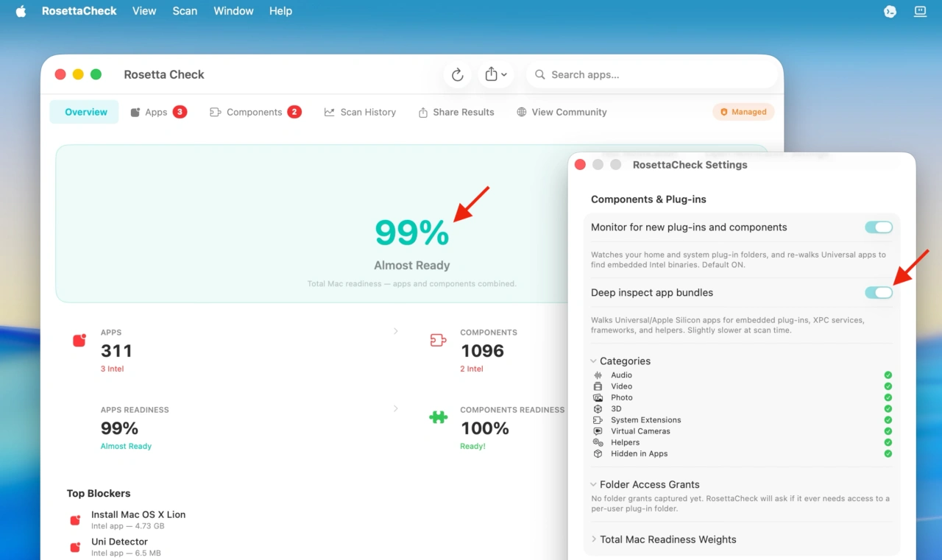Rescan using the circular refresh arrow

pyautogui.click(x=457, y=74)
